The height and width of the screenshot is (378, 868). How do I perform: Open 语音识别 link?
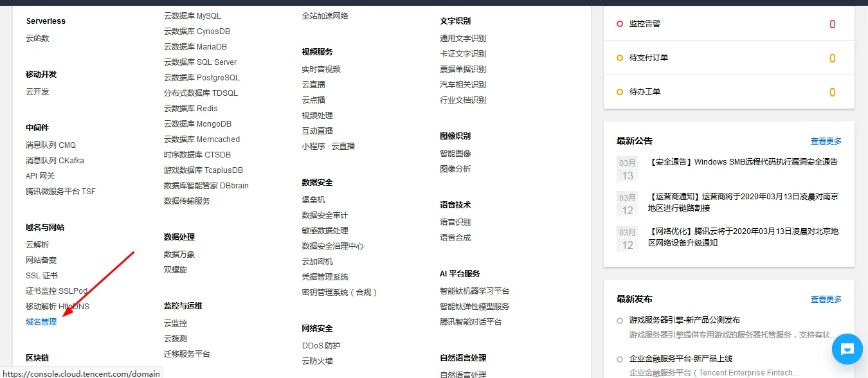click(x=455, y=222)
